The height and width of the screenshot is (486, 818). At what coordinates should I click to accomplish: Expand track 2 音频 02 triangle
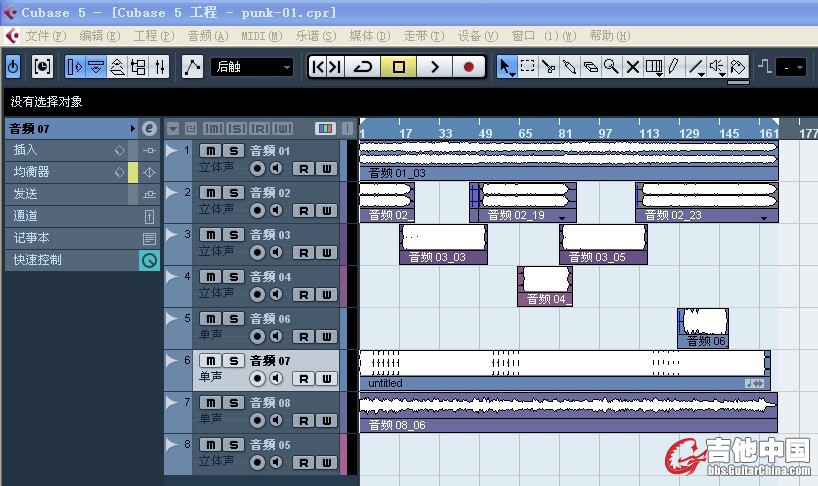coord(172,192)
